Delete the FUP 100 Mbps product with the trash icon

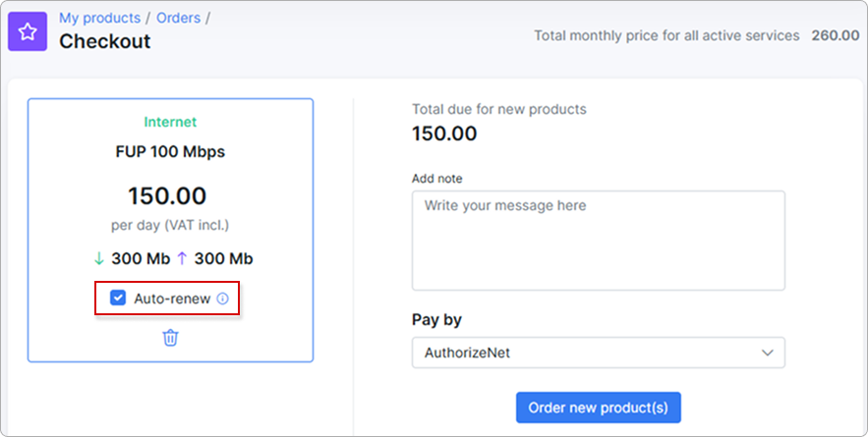[x=170, y=338]
